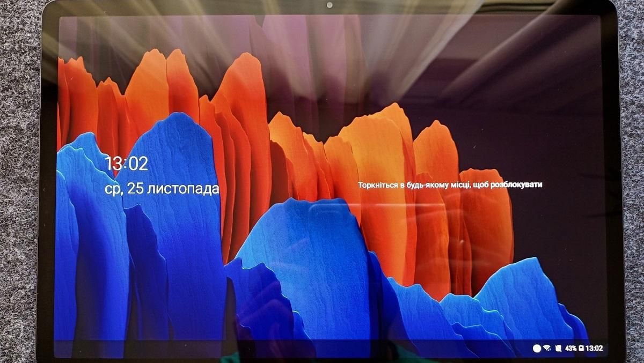This screenshot has width=644, height=363.
Task: Tap "Торкніться в будь-якому місці" unlock hint
Action: (x=413, y=184)
